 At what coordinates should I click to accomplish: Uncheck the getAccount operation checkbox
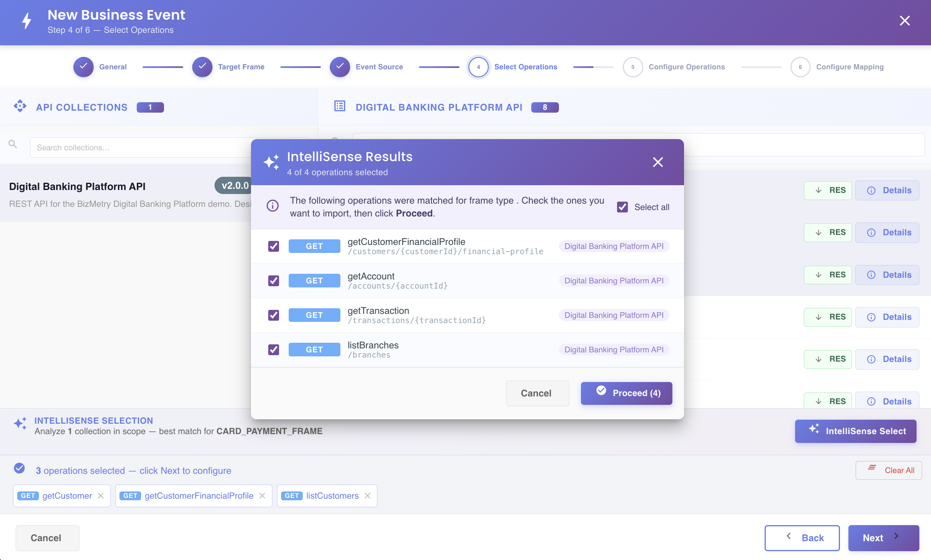coord(274,281)
